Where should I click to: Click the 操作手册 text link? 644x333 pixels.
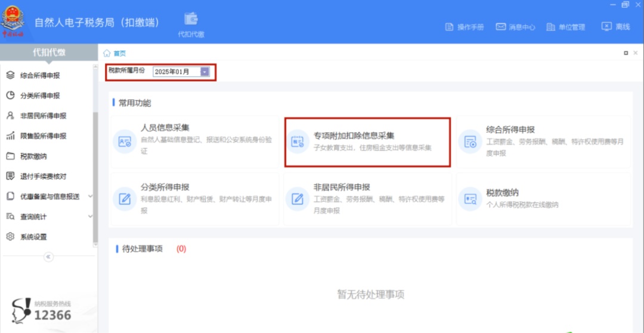(470, 27)
